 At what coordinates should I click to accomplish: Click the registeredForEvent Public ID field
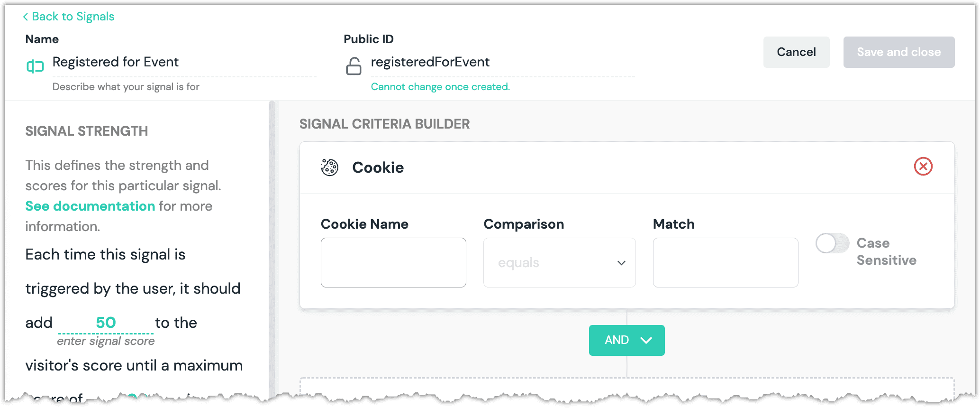pos(501,63)
